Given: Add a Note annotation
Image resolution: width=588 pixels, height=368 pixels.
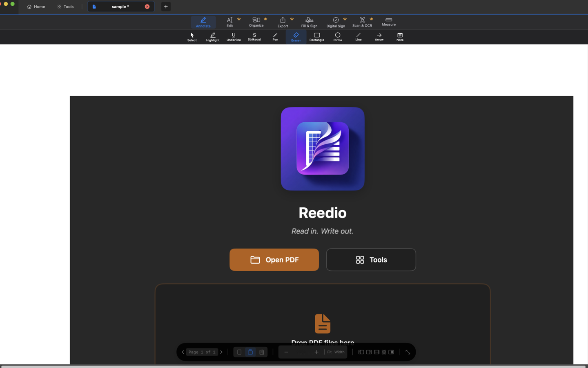Looking at the screenshot, I should pyautogui.click(x=400, y=37).
